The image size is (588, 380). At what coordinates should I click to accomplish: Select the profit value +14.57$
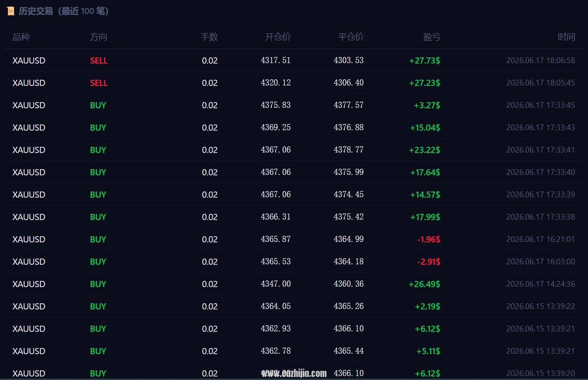click(425, 195)
